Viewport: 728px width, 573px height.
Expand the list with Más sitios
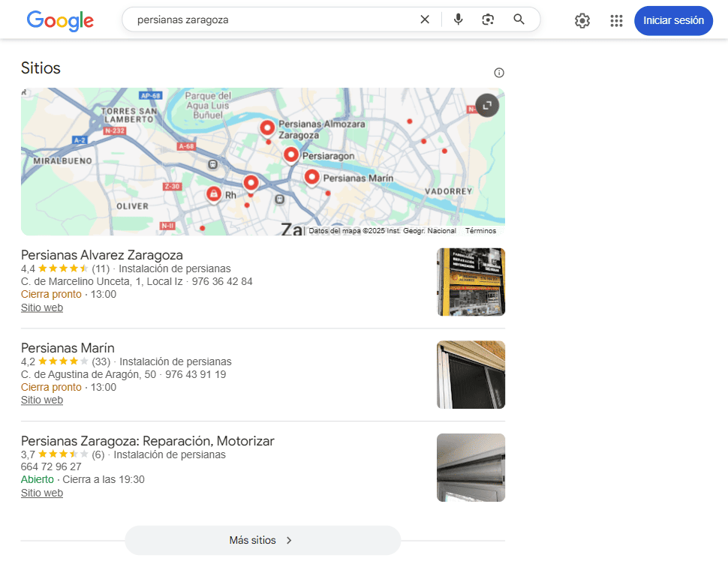[263, 540]
